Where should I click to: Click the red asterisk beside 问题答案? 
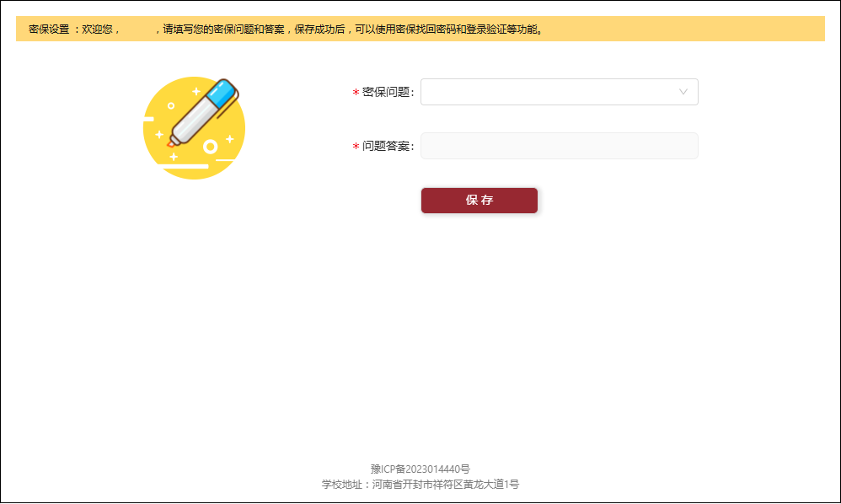point(356,147)
